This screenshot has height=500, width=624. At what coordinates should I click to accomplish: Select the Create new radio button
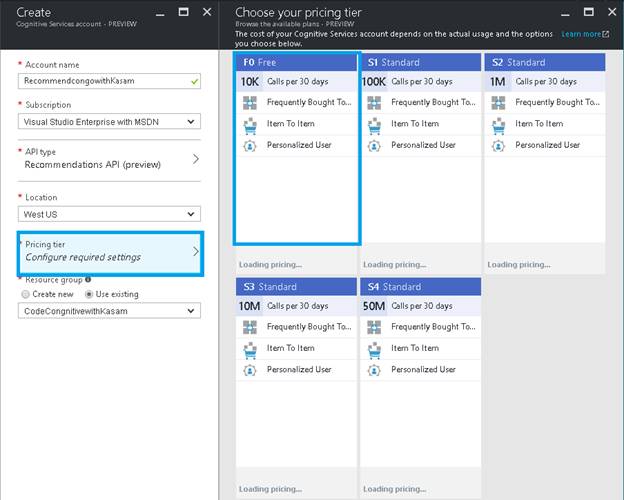26,294
